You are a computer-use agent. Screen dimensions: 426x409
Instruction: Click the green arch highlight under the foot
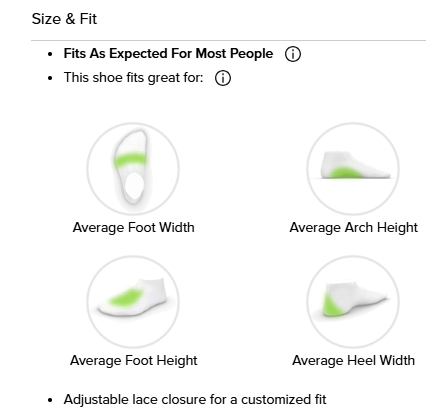pos(344,173)
